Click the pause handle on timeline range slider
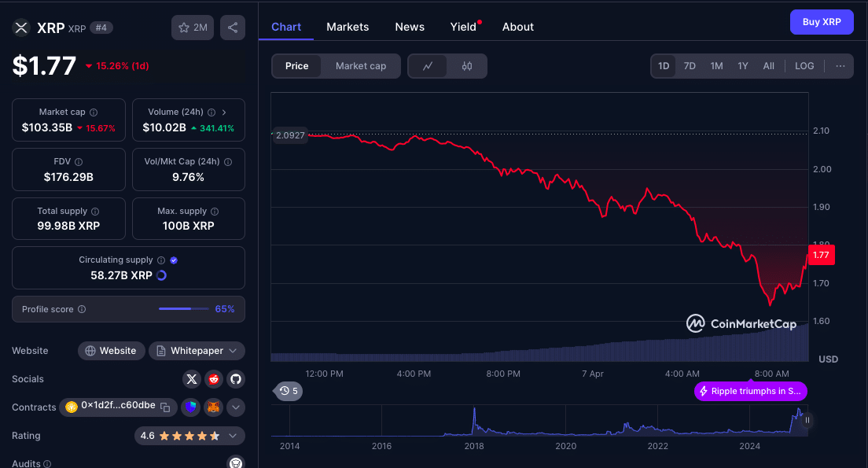This screenshot has width=868, height=468. [x=807, y=420]
